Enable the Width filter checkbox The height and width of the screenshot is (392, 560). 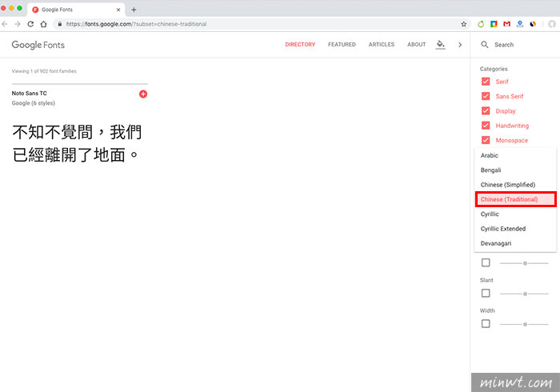click(486, 323)
